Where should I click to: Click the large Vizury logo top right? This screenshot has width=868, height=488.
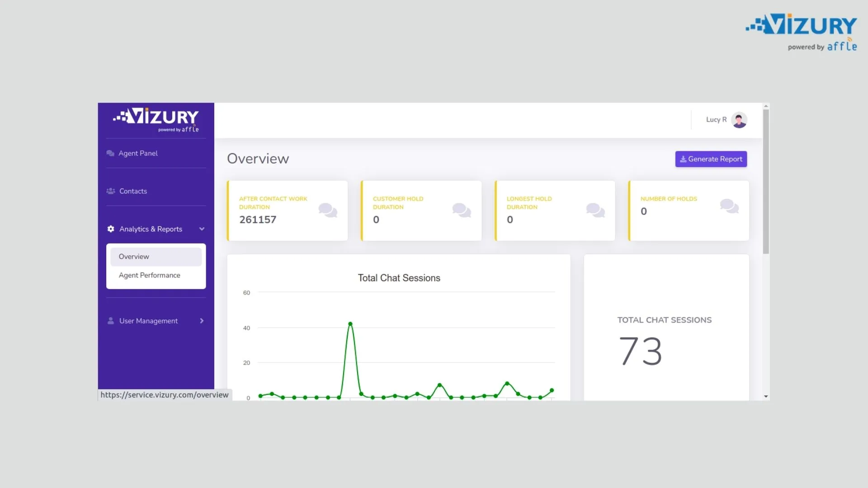pos(801,32)
